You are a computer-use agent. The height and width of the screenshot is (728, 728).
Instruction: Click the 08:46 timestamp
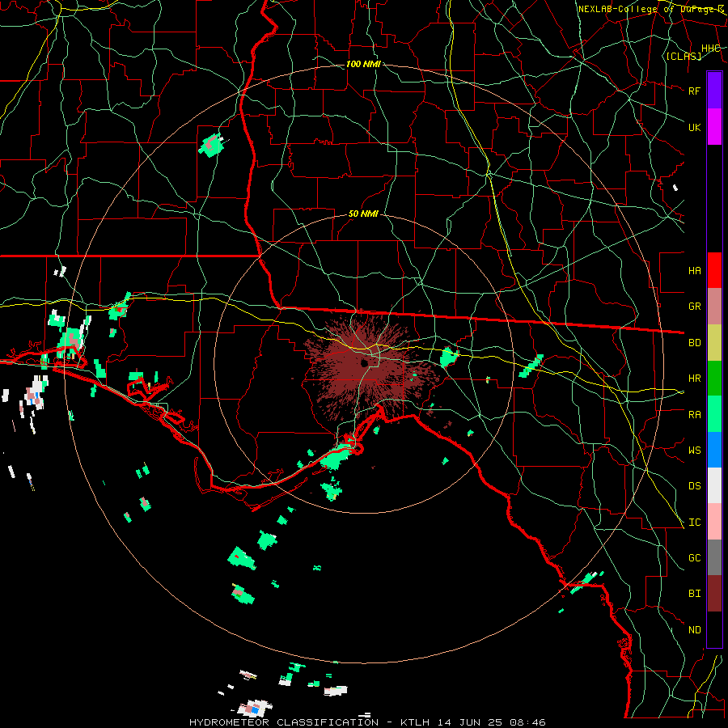[529, 722]
